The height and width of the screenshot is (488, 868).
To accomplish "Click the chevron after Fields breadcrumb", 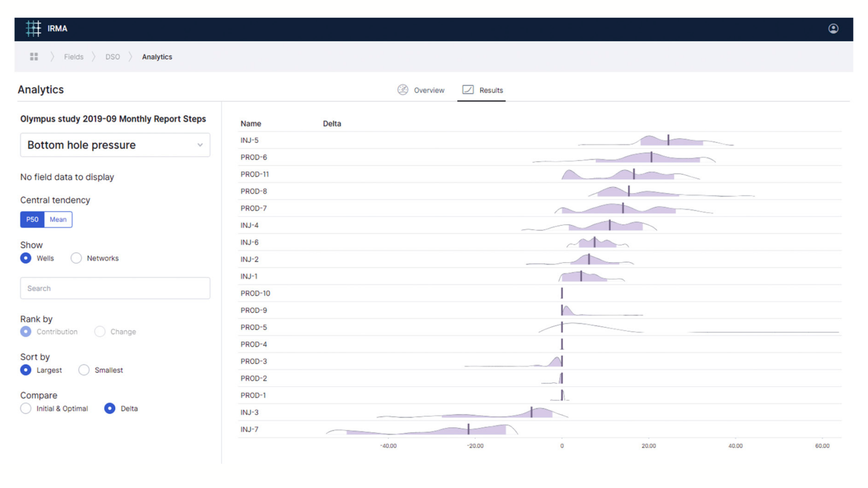I will click(94, 57).
